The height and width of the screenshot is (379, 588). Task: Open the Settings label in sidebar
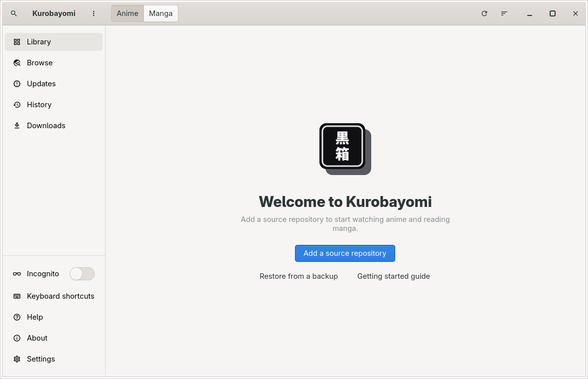pyautogui.click(x=41, y=360)
